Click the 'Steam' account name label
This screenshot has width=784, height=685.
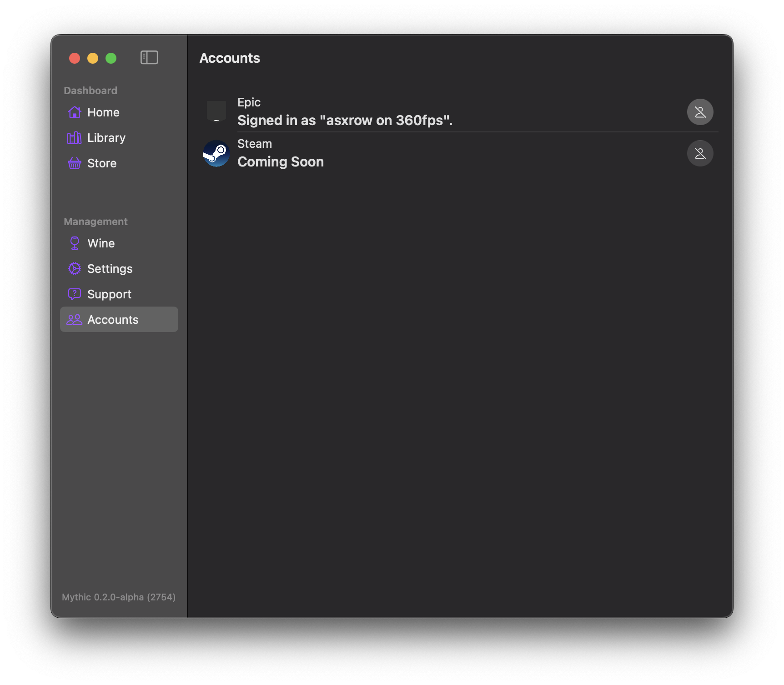(x=255, y=143)
